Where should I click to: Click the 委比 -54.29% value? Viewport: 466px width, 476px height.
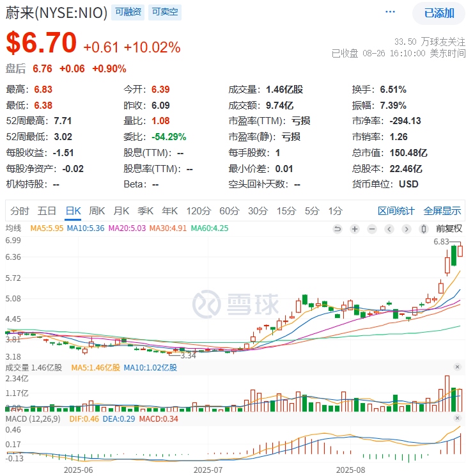click(169, 137)
